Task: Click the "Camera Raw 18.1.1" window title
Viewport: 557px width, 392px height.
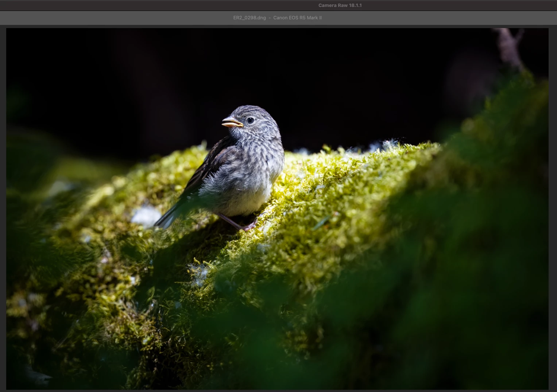Action: [340, 5]
